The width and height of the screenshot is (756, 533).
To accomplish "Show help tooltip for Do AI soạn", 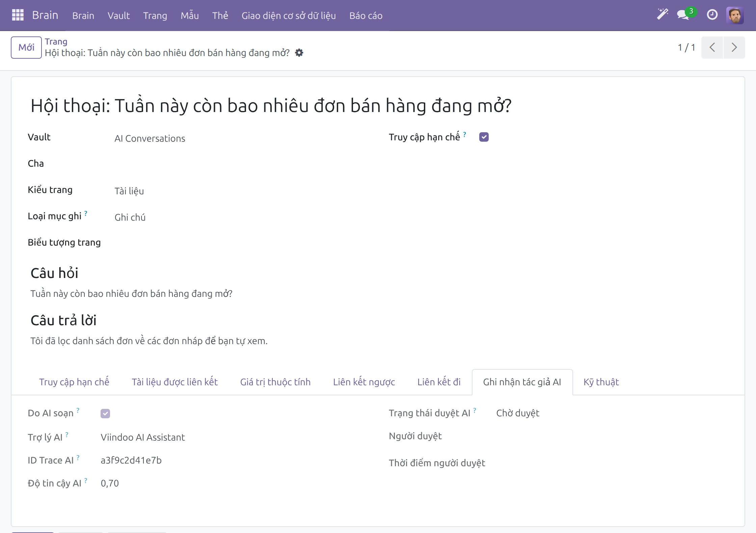I will [78, 410].
